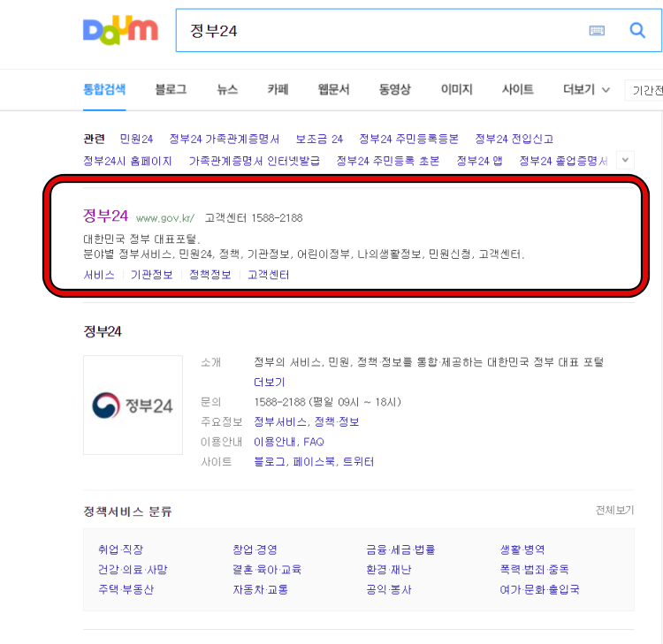Open the 기간 filter dropdown
663x644 pixels.
point(644,90)
